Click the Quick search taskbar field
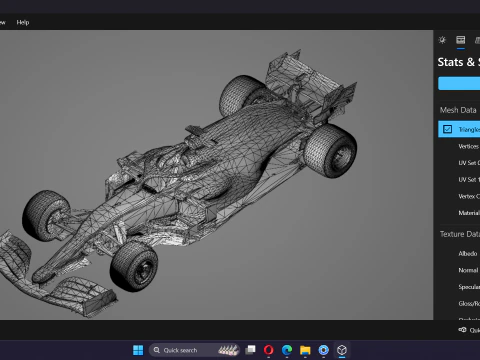Image resolution: width=480 pixels, height=360 pixels. click(195, 350)
